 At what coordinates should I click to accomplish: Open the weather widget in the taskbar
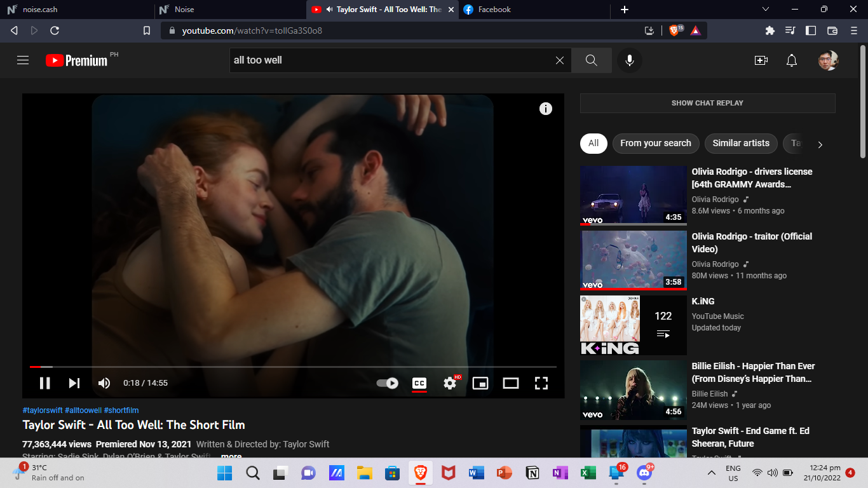click(49, 473)
